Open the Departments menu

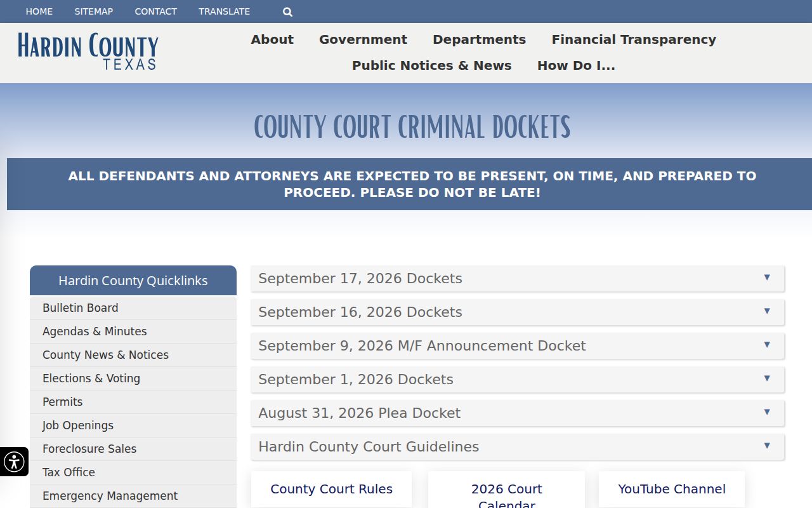(479, 39)
